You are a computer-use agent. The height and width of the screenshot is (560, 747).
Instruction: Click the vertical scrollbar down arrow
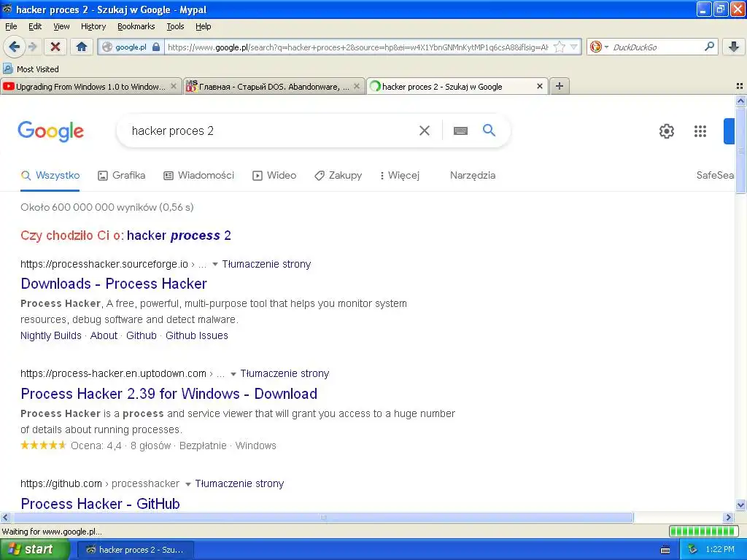740,505
